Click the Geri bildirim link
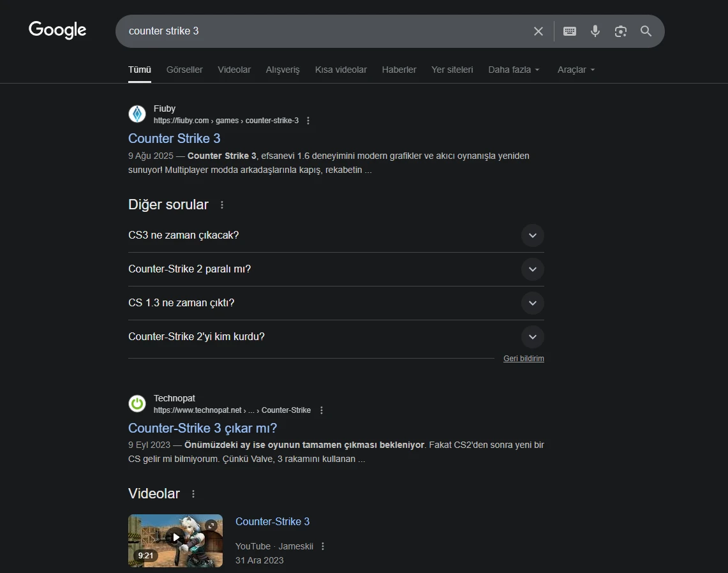The height and width of the screenshot is (573, 728). [523, 359]
